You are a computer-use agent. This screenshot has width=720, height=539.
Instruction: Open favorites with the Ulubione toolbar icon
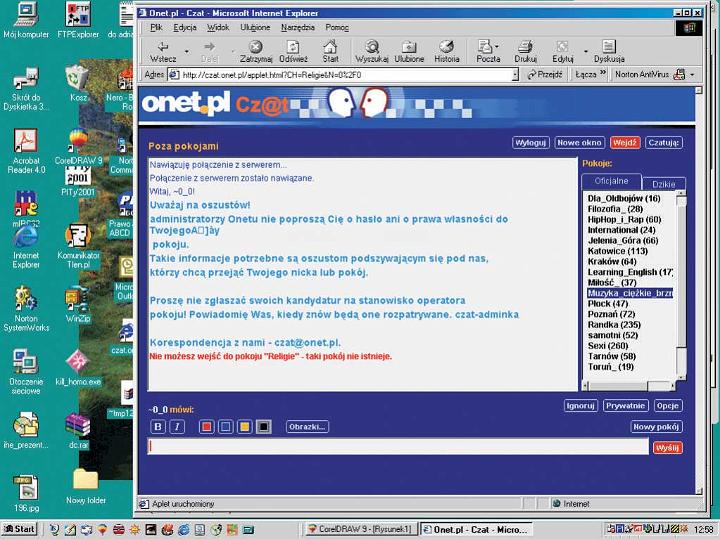point(409,51)
